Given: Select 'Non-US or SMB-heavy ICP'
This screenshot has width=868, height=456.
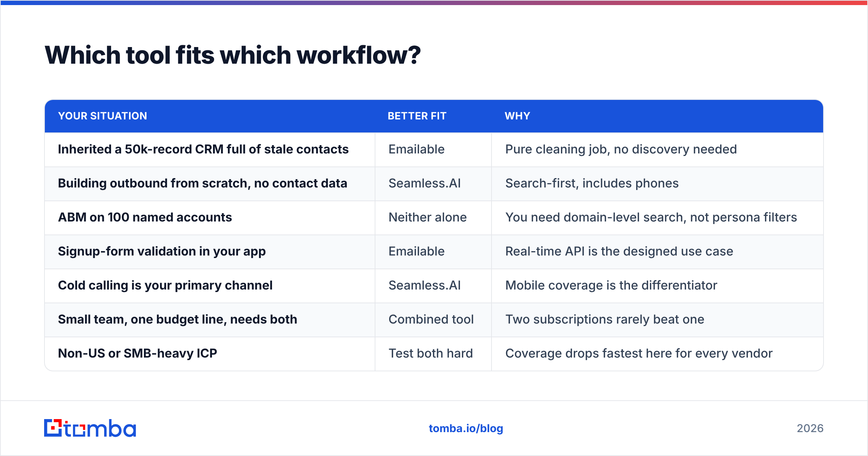Looking at the screenshot, I should (138, 354).
